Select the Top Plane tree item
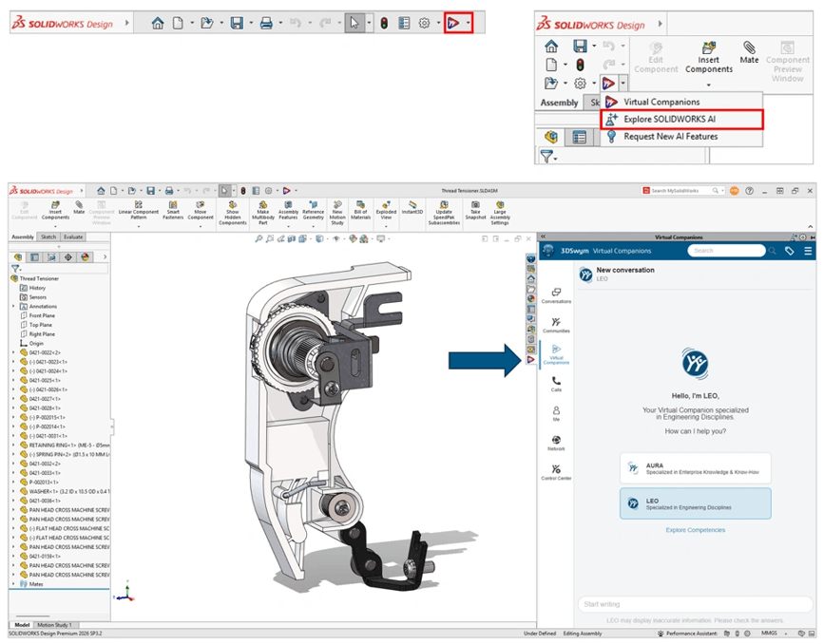Screen dimensions: 824x644 [x=36, y=325]
